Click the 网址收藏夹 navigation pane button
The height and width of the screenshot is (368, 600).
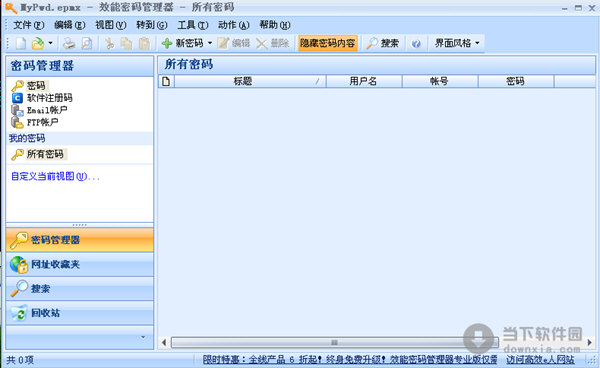pos(80,264)
